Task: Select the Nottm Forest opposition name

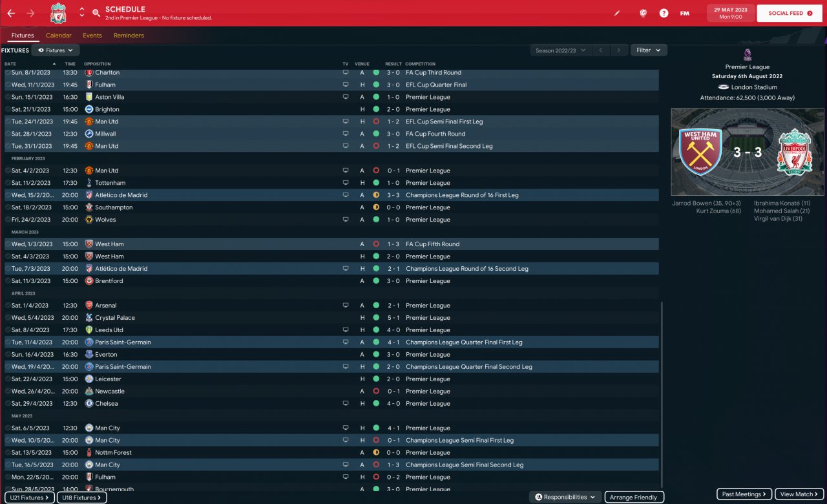Action: [114, 453]
